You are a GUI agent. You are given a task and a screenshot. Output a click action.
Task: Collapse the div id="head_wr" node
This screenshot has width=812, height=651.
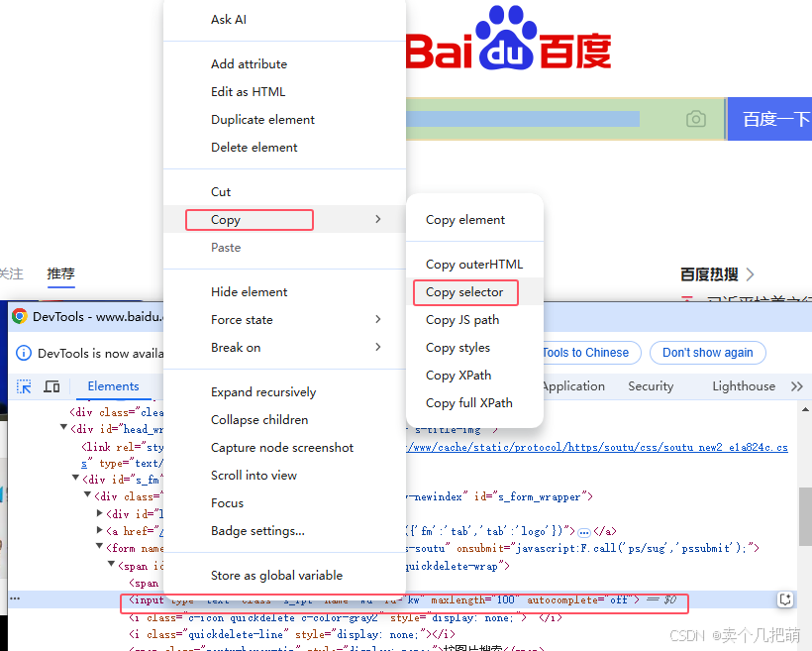click(63, 428)
